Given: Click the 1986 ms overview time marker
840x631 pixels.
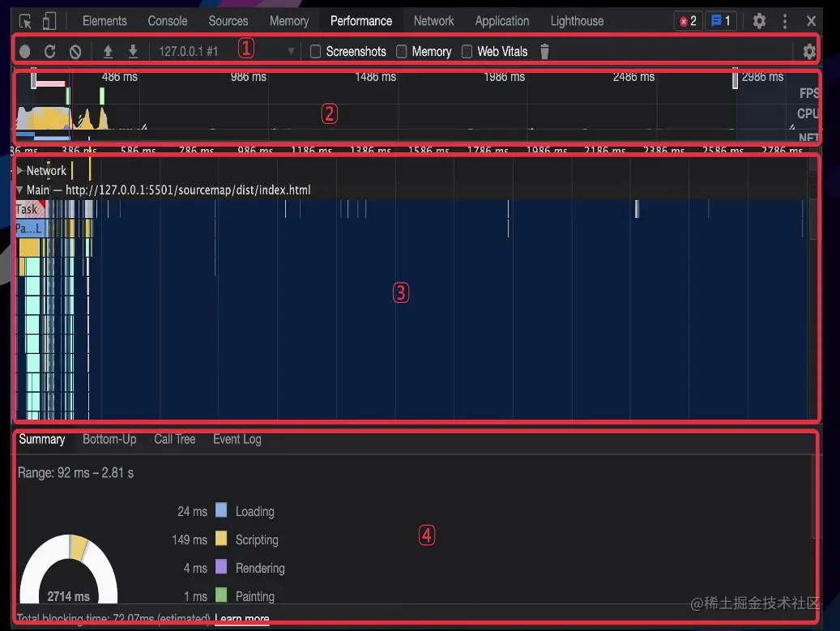Looking at the screenshot, I should 504,77.
